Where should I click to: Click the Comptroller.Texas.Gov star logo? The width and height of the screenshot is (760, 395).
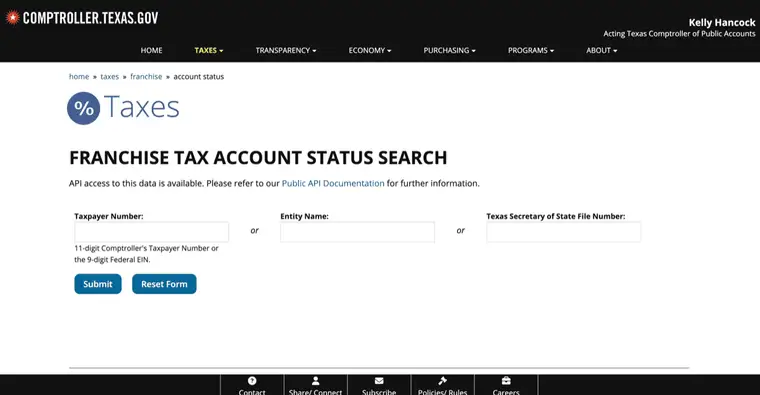(13, 18)
